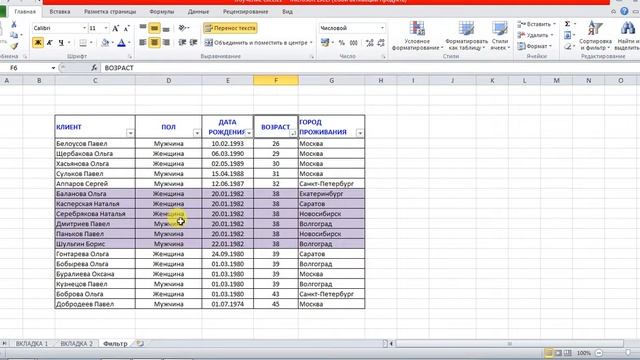Screen dimensions: 640x360
Task: Open the font size 11 dropdown
Action: pyautogui.click(x=106, y=28)
